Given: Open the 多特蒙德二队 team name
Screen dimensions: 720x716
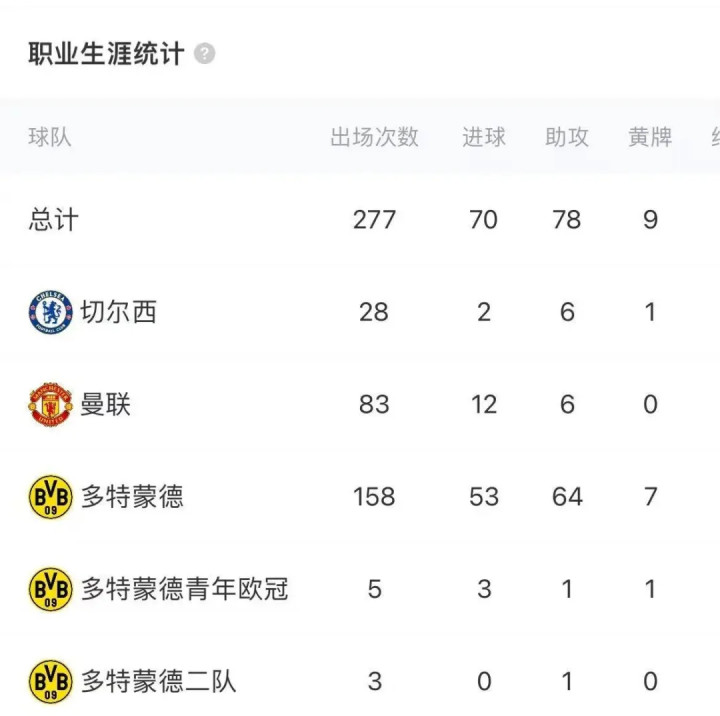Looking at the screenshot, I should pos(158,682).
